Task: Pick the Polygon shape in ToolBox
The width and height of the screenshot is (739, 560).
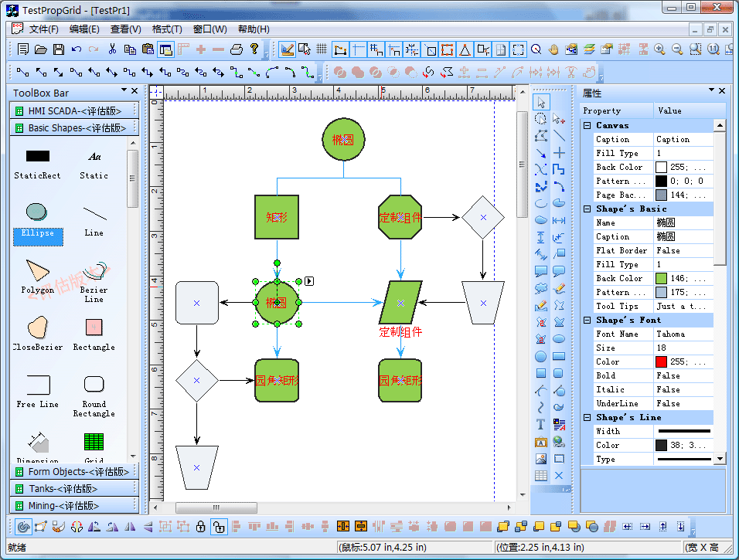Action: click(37, 276)
